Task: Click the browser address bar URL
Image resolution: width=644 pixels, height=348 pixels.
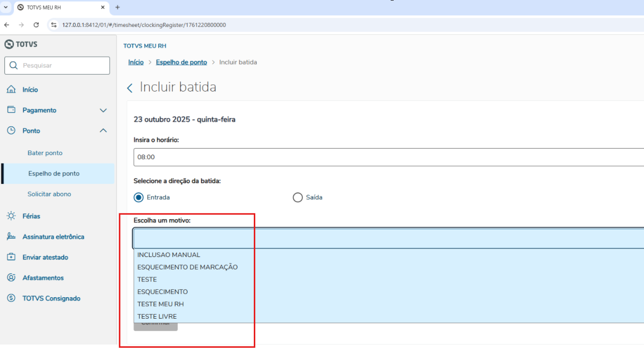Action: click(x=144, y=25)
